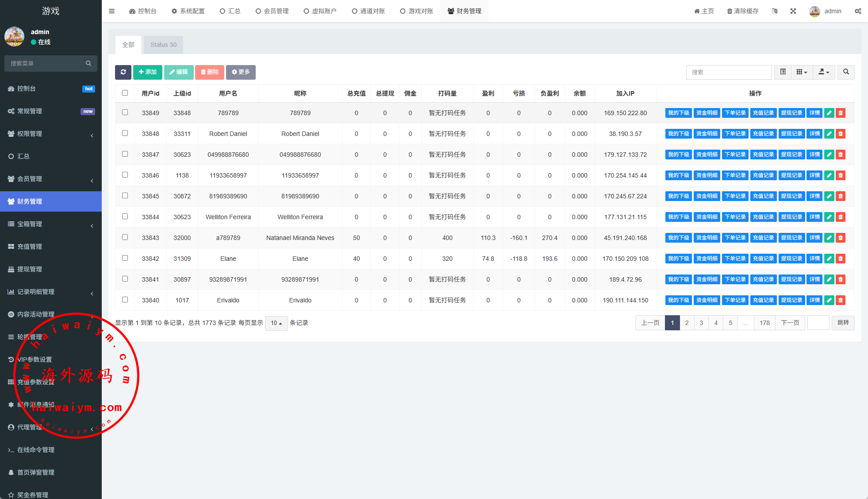Check the select-all header checkbox
Image resolution: width=868 pixels, height=499 pixels.
tap(125, 93)
